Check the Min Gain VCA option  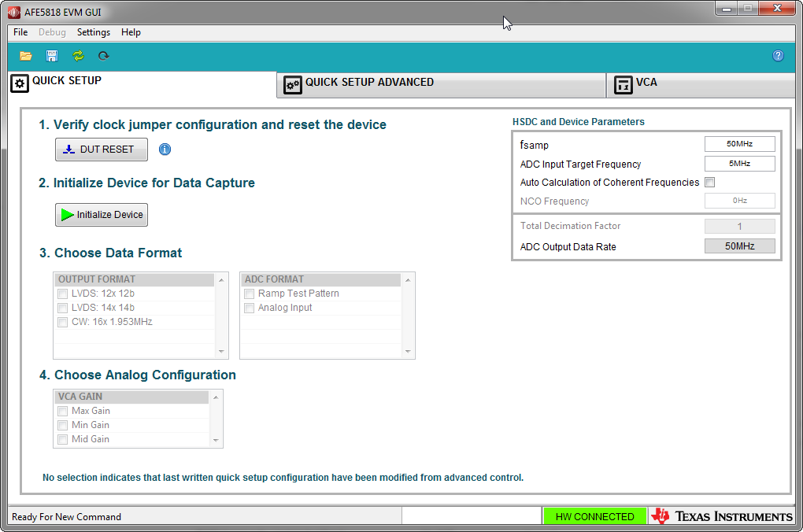click(x=62, y=425)
